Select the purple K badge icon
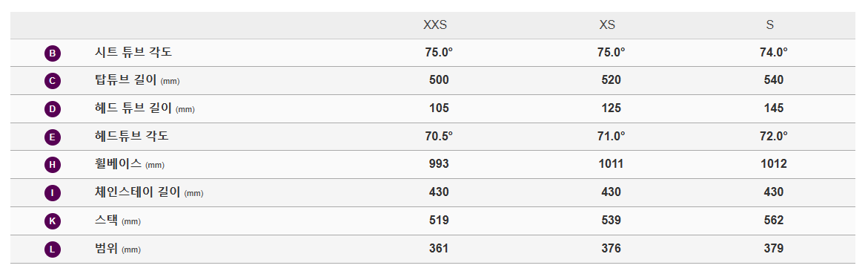Screen dimensions: 868x274 53,221
